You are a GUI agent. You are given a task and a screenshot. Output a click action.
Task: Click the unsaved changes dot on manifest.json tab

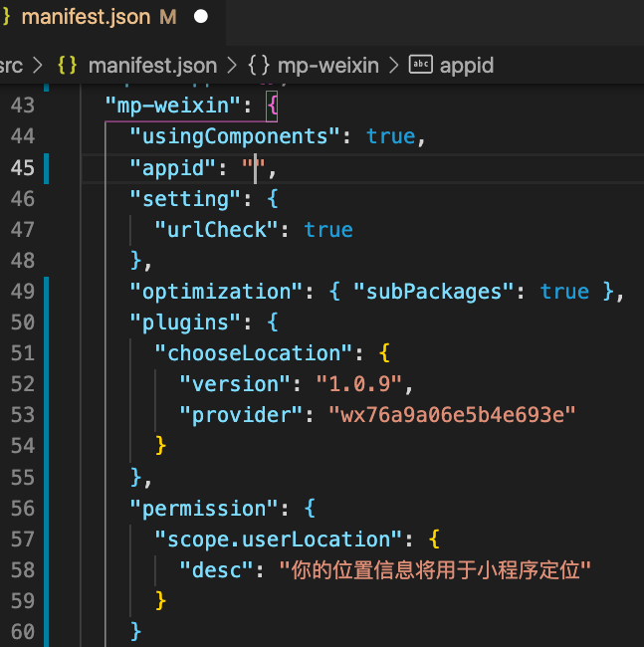[201, 17]
